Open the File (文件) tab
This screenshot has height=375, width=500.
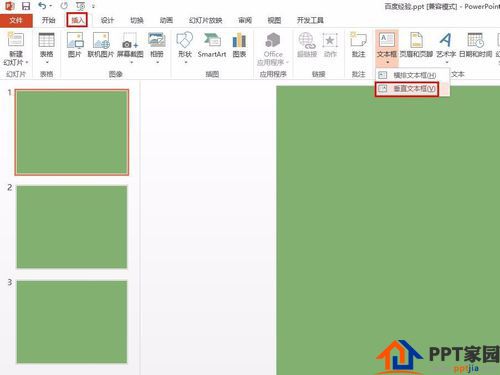(x=16, y=20)
